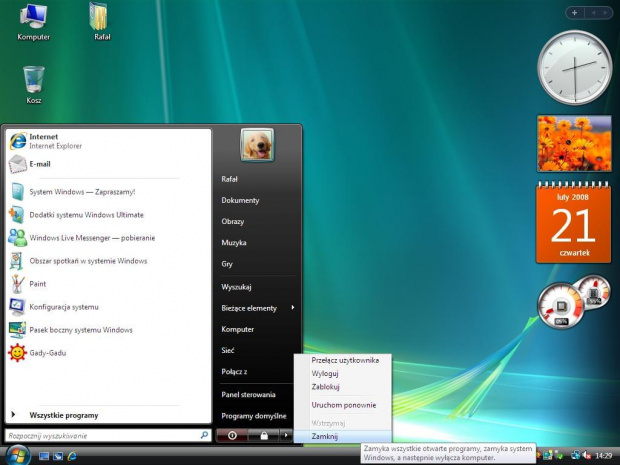Open Muzyka from Start menu
Viewport: 620px width, 465px height.
(234, 242)
